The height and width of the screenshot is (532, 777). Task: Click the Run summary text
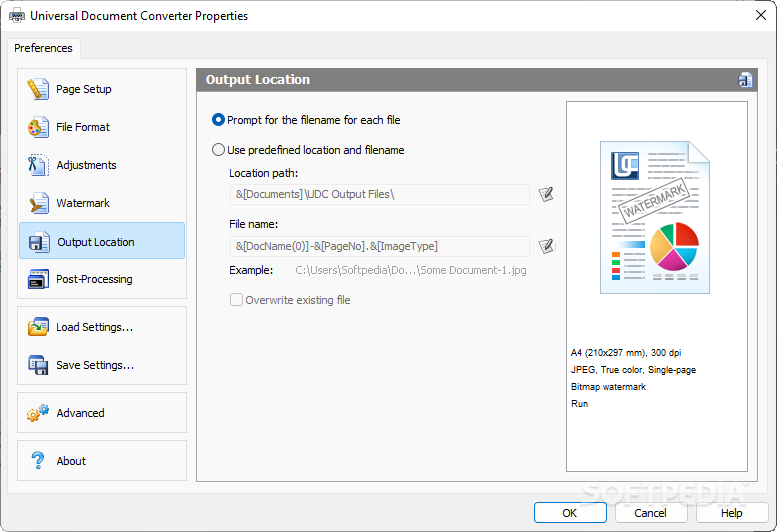579,404
